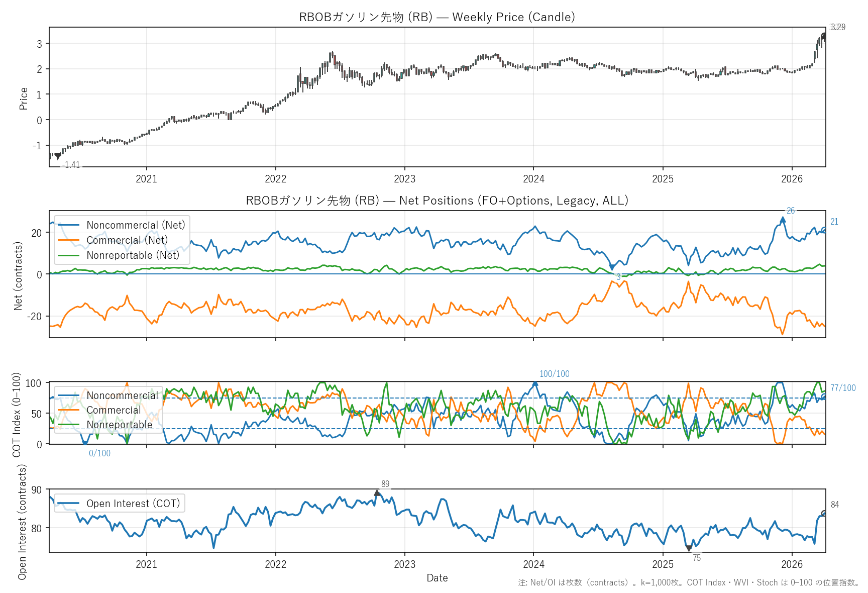
Task: Click the price low triangle marker at -1.41
Action: point(58,157)
